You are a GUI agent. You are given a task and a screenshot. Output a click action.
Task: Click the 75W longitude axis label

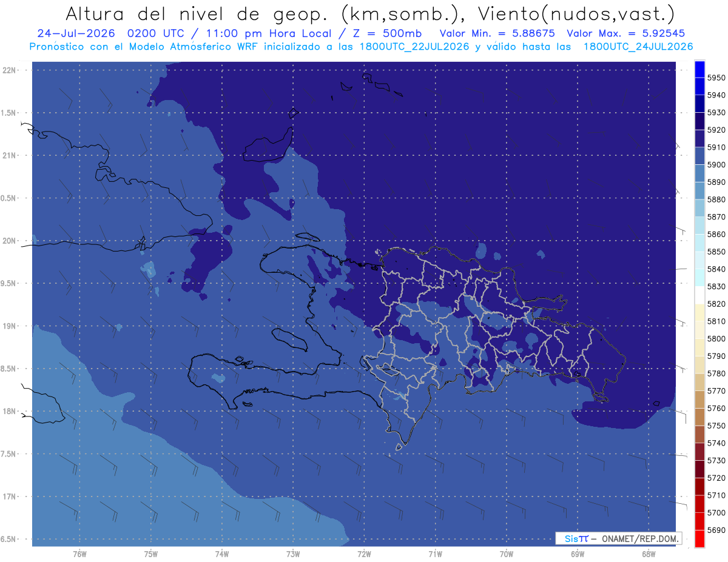pyautogui.click(x=150, y=554)
